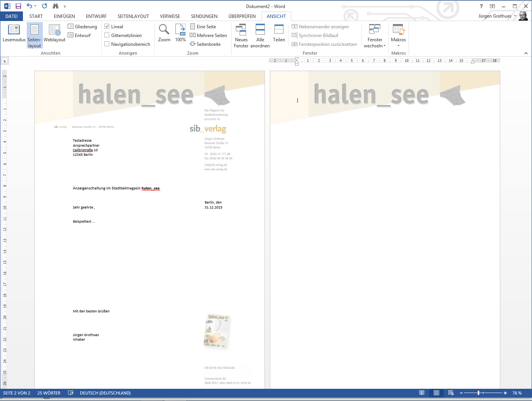
Task: Click Mehrere Seiten in the Zoom group
Action: point(208,36)
